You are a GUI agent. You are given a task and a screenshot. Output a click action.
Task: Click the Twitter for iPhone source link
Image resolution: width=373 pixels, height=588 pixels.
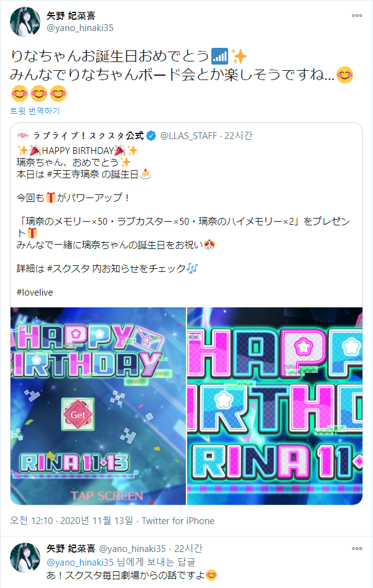178,521
